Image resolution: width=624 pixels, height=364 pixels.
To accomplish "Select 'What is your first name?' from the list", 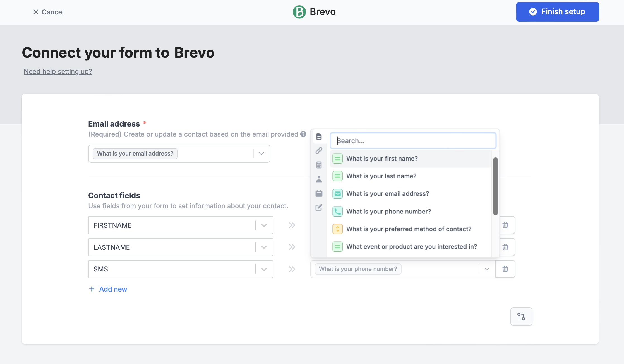I will (382, 158).
